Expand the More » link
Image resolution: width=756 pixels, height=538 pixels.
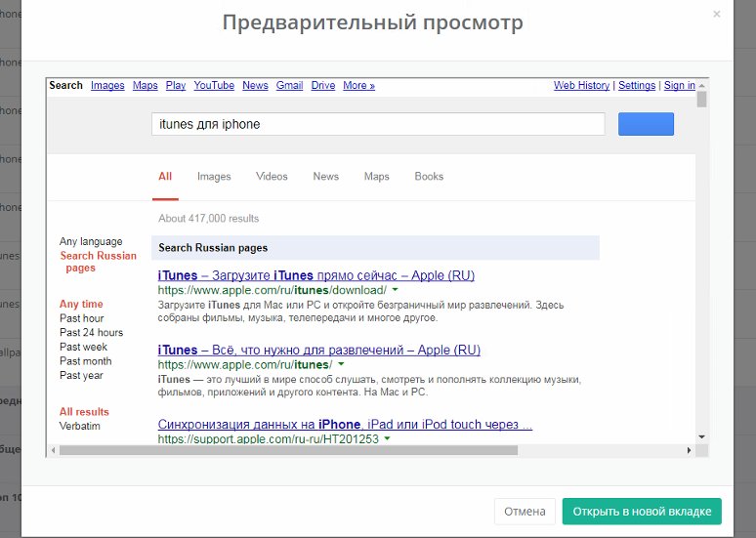tap(358, 85)
